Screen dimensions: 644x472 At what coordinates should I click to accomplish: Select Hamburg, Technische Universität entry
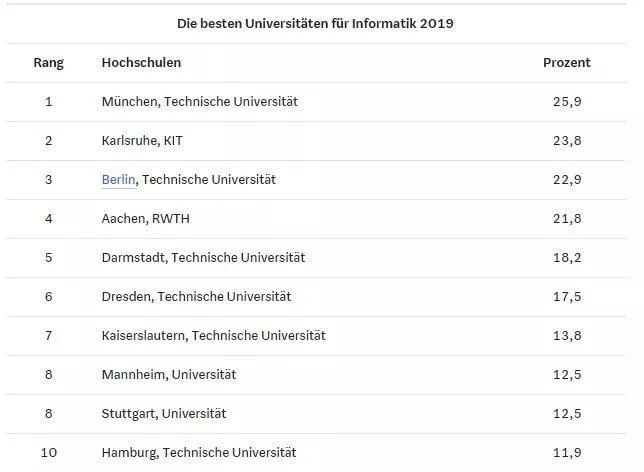[x=199, y=453]
